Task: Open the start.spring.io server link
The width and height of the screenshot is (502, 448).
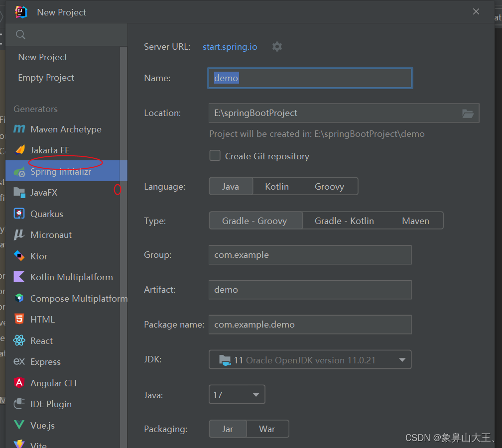Action: click(230, 47)
